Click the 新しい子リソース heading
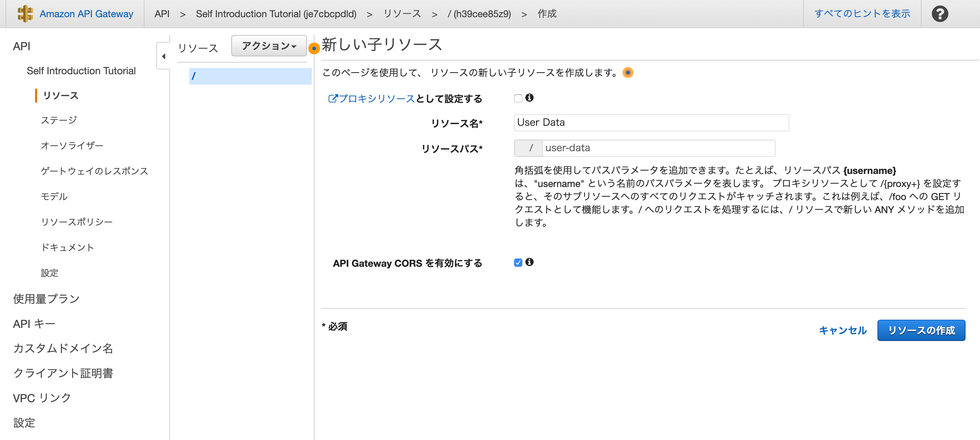 [382, 44]
